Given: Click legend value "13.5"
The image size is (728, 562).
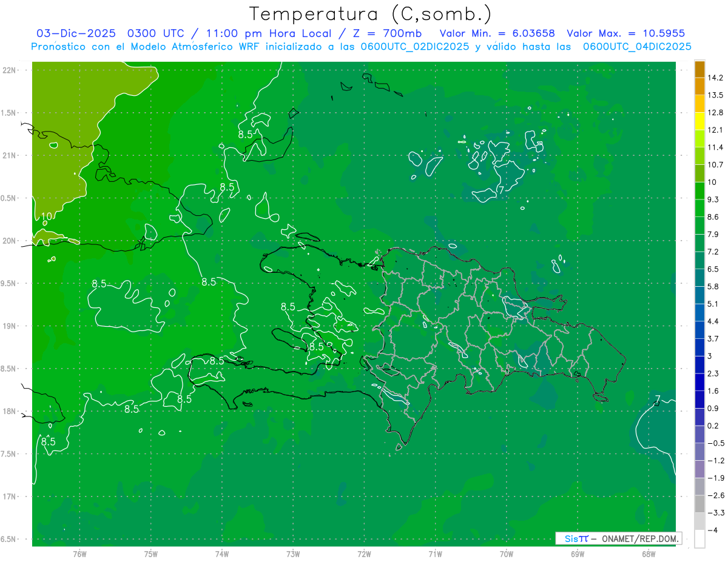Looking at the screenshot, I should pyautogui.click(x=716, y=95).
